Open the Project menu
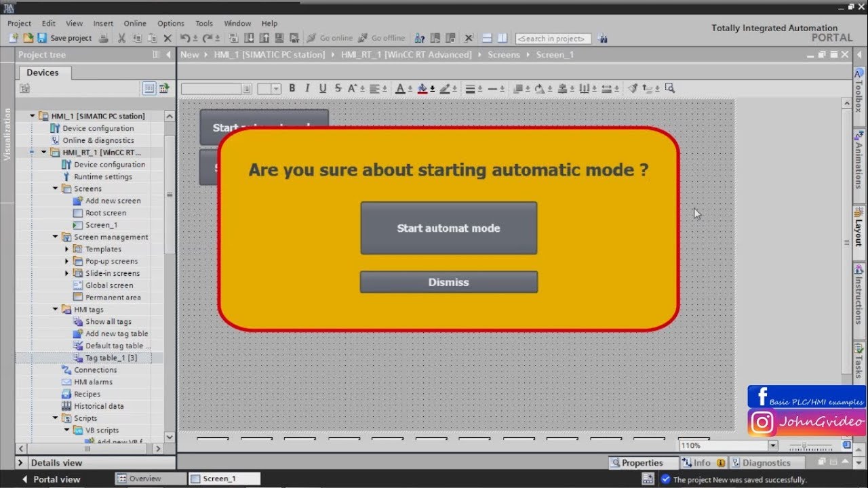This screenshot has width=868, height=488. point(20,23)
